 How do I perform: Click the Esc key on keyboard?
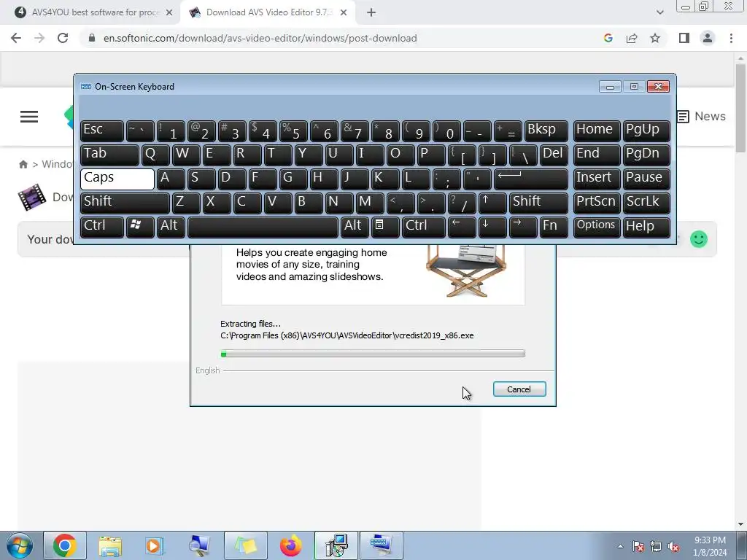point(102,131)
